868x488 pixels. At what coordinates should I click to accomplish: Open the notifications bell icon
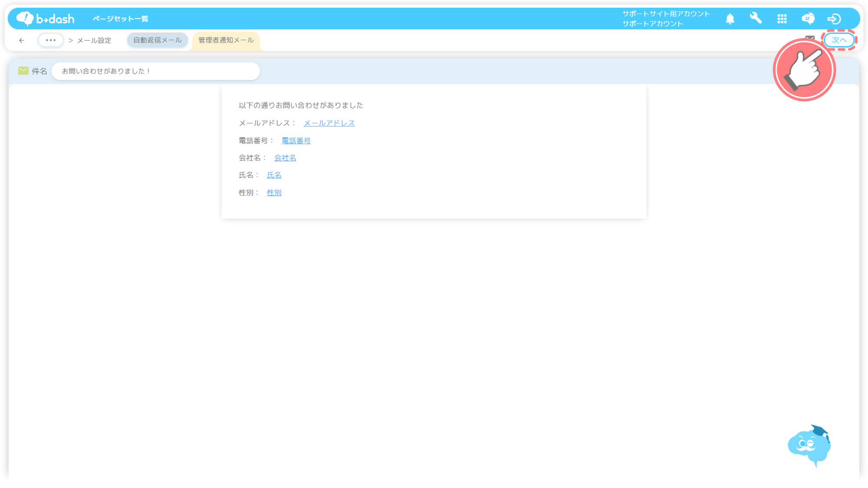730,19
